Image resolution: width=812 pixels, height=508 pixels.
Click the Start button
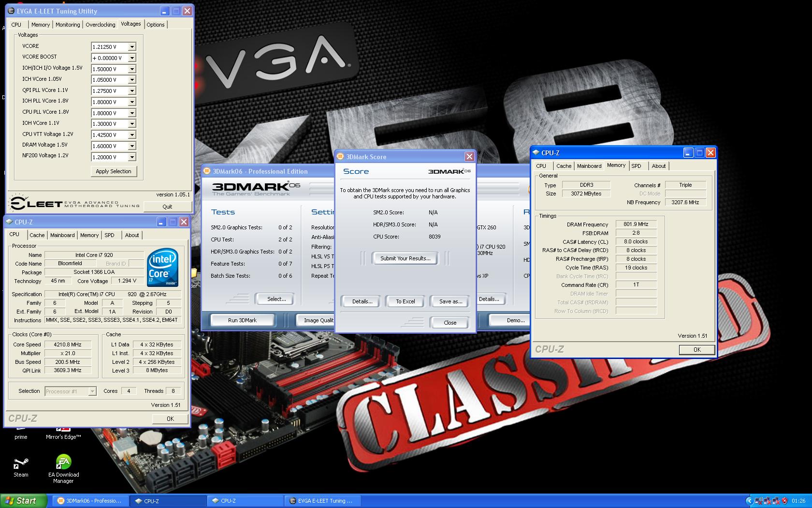coord(23,501)
